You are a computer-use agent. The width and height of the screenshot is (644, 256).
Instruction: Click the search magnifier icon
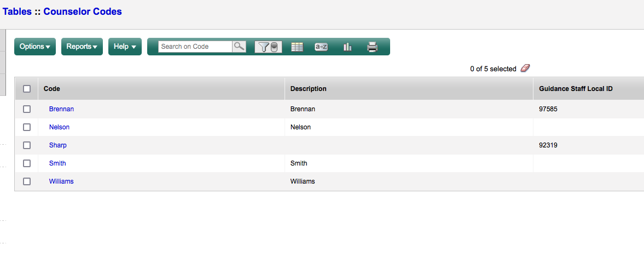[239, 47]
